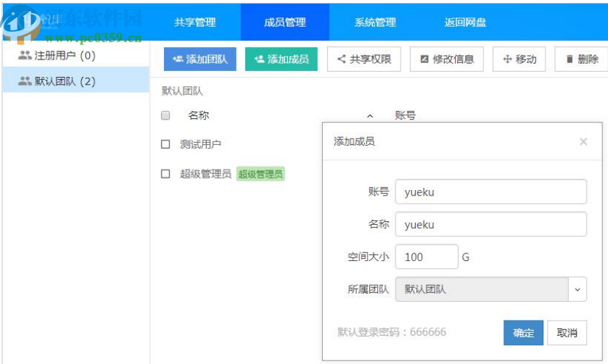Go to 返回网盘 in the top bar
Viewport: 608px width, 364px height.
[465, 22]
